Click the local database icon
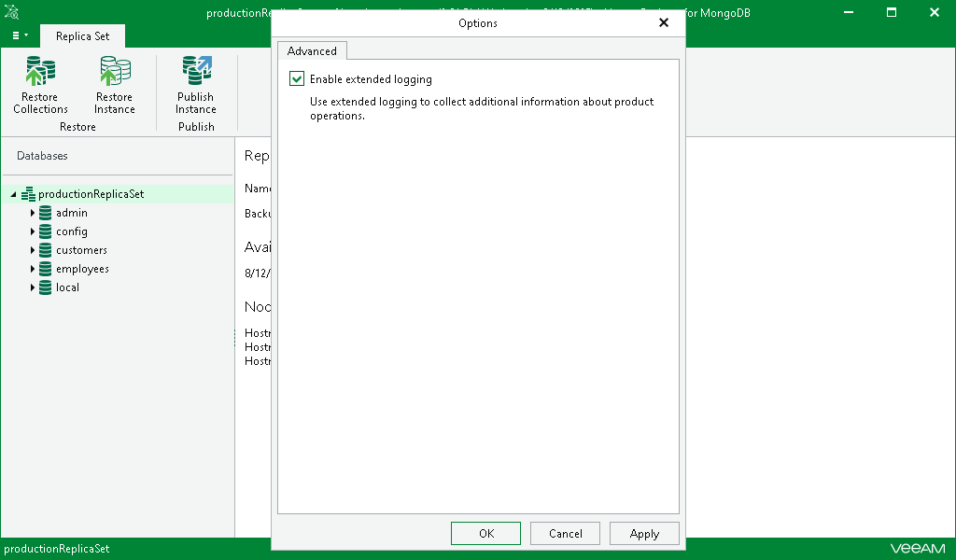The width and height of the screenshot is (956, 560). point(45,287)
